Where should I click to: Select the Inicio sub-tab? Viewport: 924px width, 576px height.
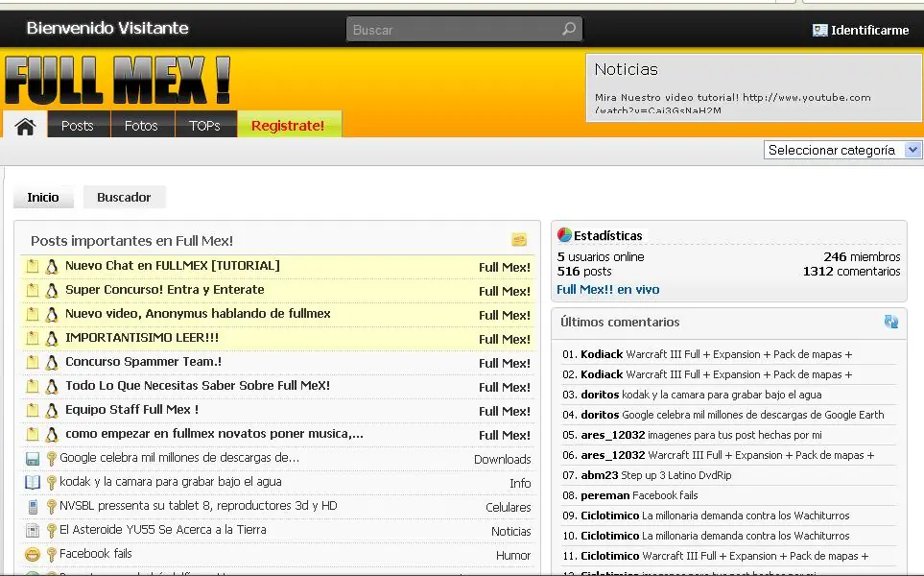43,197
